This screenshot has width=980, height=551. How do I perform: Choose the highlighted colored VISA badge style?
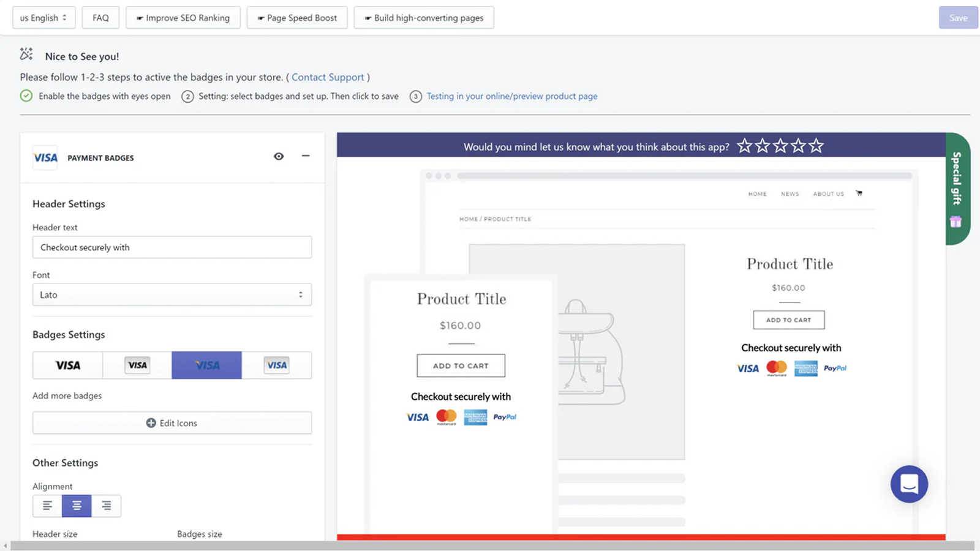207,365
